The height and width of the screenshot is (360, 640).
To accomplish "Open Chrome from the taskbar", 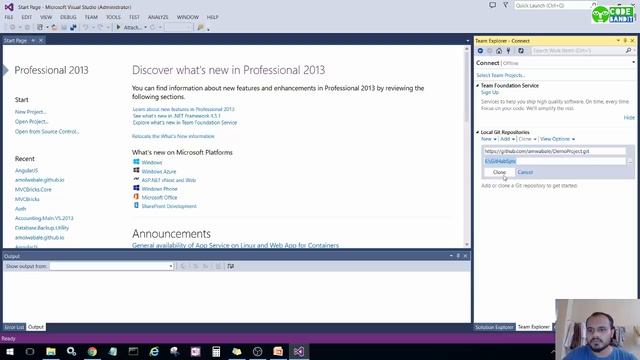I will pyautogui.click(x=92, y=351).
